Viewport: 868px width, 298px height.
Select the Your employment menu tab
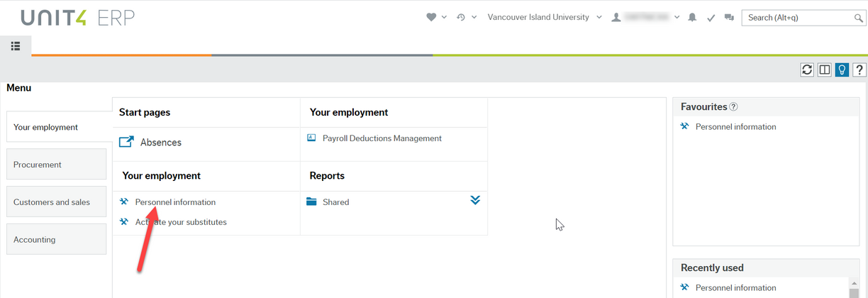click(x=59, y=127)
